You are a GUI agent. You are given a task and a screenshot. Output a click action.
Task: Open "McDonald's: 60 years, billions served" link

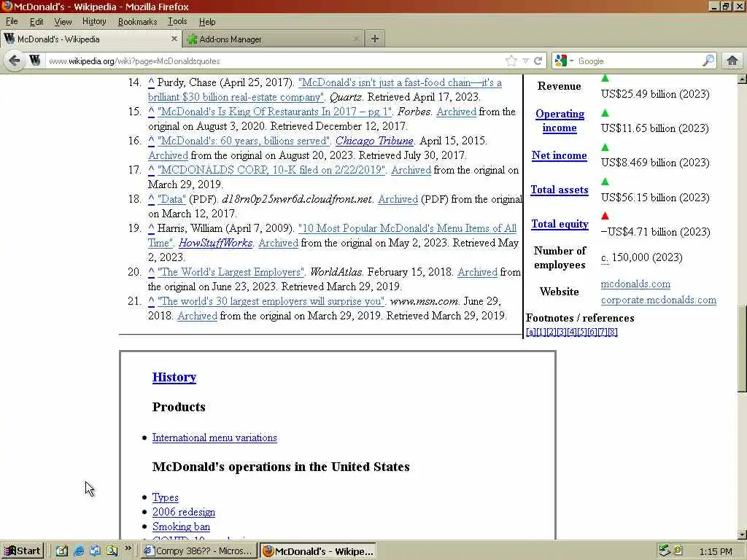pyautogui.click(x=244, y=141)
